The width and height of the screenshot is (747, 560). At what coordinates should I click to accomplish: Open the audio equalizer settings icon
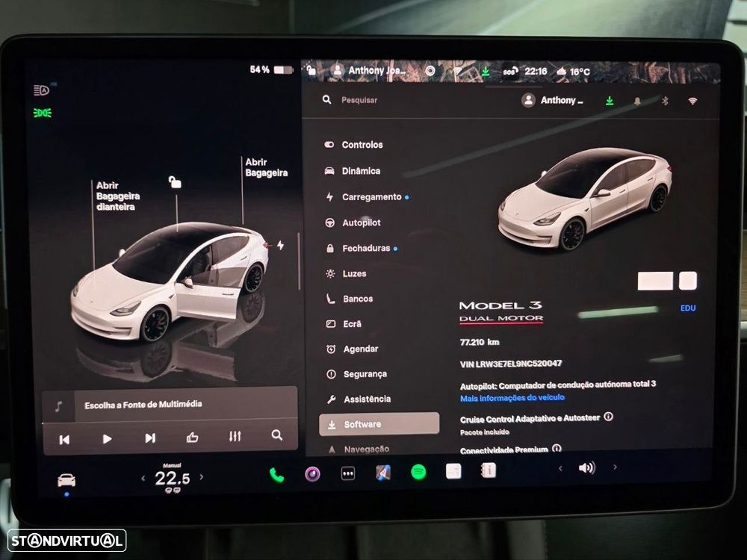tap(235, 436)
